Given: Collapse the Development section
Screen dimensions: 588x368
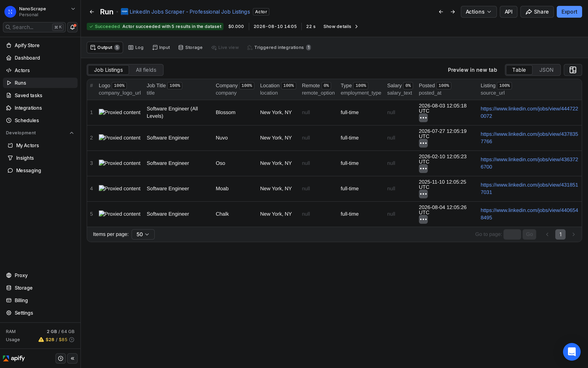Looking at the screenshot, I should point(72,133).
